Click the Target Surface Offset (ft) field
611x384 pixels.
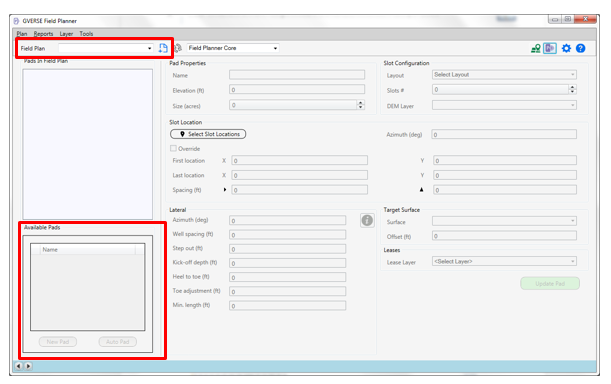(504, 236)
